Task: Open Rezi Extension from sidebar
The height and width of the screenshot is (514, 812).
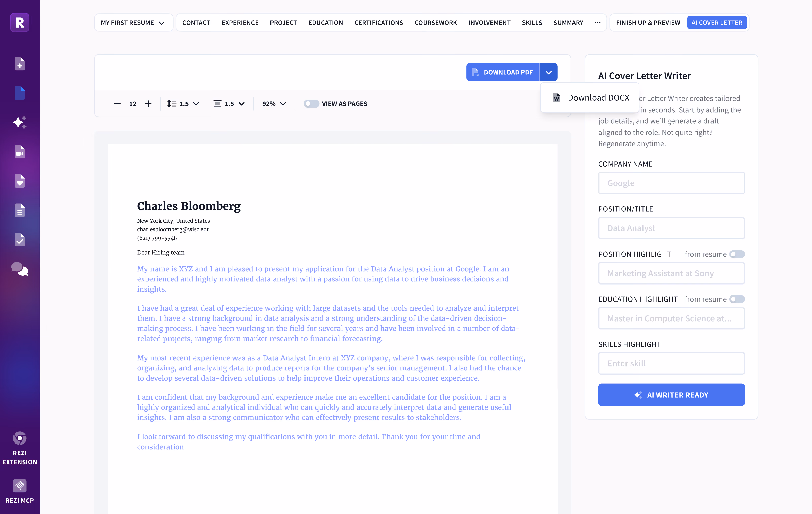Action: pyautogui.click(x=20, y=448)
